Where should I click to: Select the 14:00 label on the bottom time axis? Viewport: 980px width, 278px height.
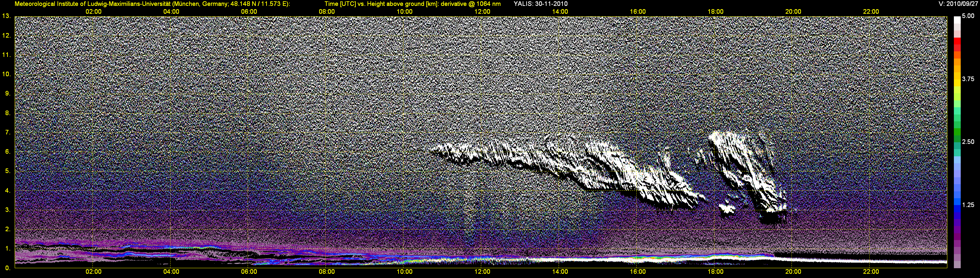[560, 271]
